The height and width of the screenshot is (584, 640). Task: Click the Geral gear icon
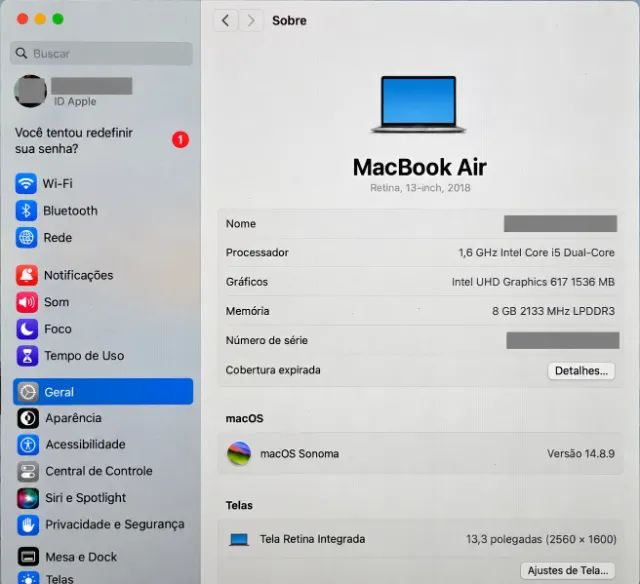click(x=28, y=392)
